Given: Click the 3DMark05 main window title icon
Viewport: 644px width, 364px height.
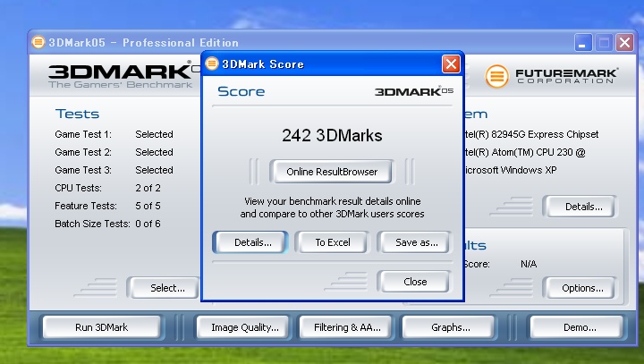Looking at the screenshot, I should [x=38, y=42].
